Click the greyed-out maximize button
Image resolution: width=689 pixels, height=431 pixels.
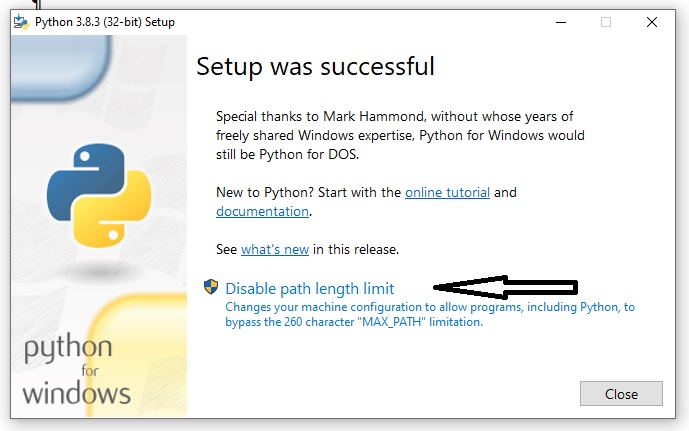point(606,22)
